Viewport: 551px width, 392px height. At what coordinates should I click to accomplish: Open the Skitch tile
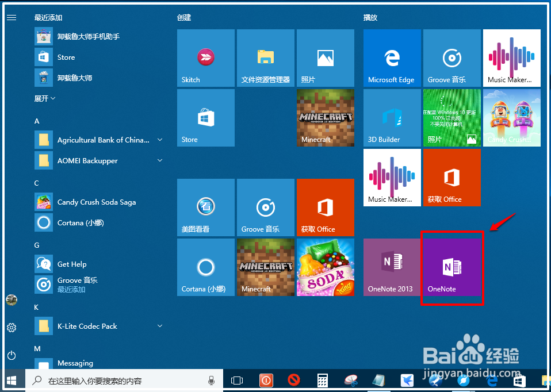(205, 58)
